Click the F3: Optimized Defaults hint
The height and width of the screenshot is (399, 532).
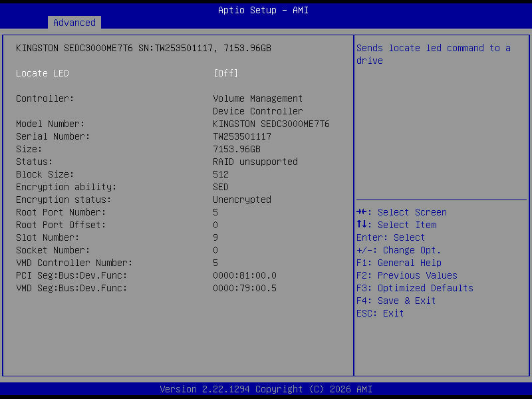414,288
